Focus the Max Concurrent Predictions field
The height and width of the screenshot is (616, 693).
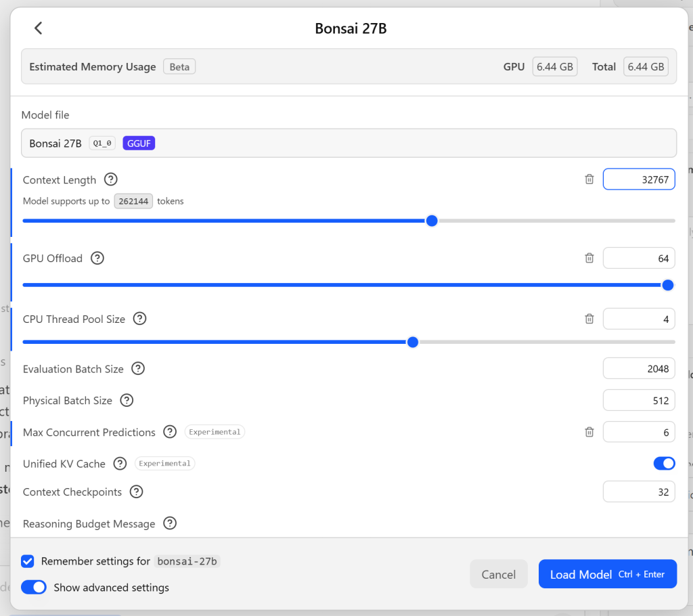tap(639, 432)
